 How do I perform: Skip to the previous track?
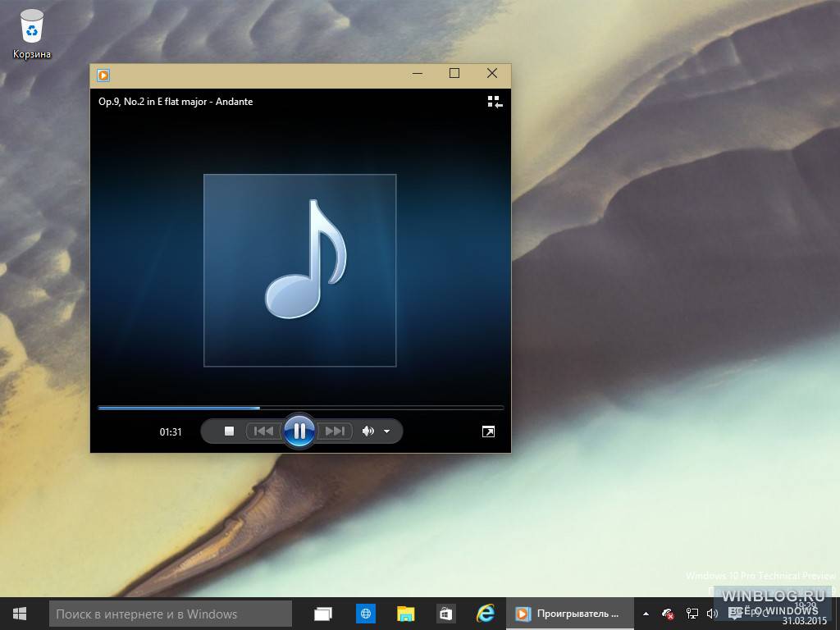263,431
